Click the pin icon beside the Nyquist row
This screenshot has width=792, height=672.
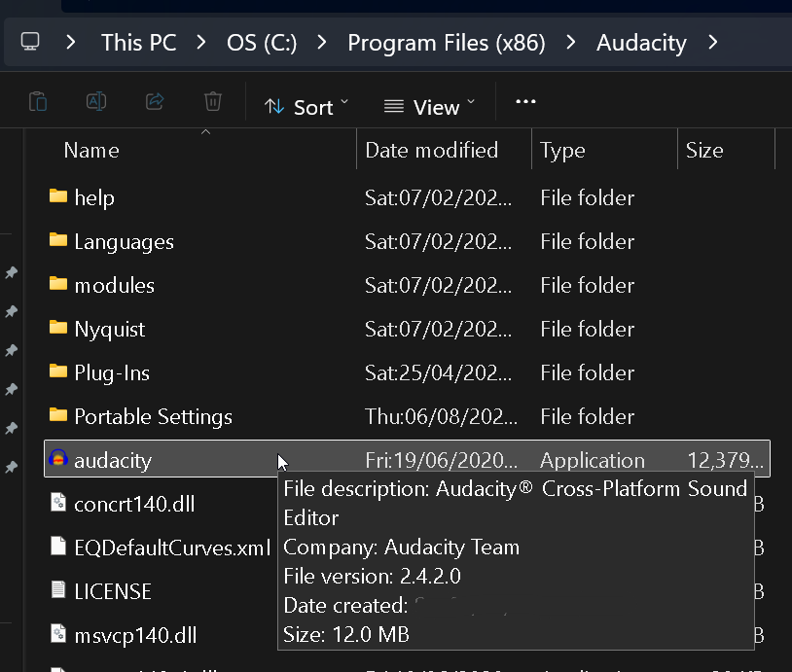(11, 350)
